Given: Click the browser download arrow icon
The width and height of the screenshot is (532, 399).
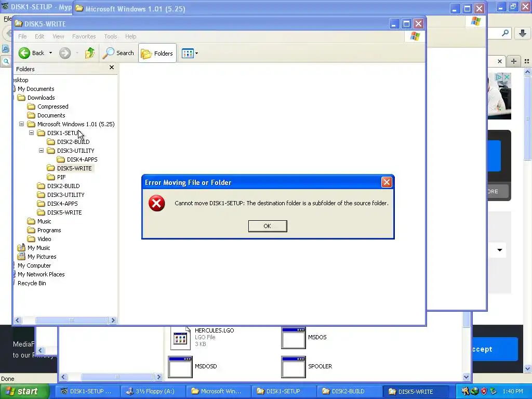Looking at the screenshot, I should click(523, 33).
